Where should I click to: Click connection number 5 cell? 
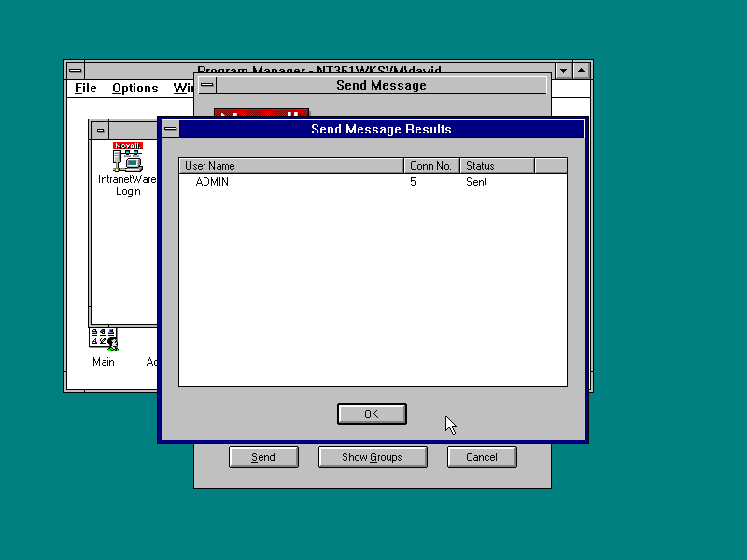413,182
